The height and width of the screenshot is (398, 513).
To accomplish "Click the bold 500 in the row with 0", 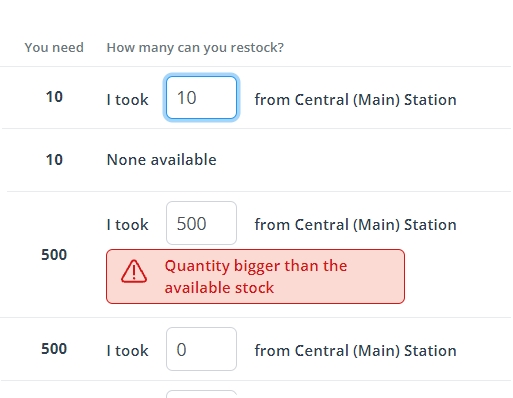I will (54, 349).
